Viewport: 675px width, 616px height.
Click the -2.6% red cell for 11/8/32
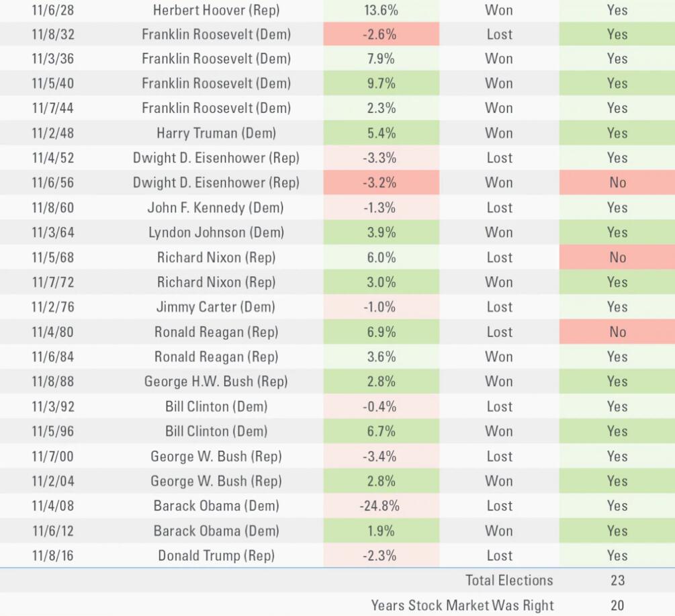click(x=381, y=34)
